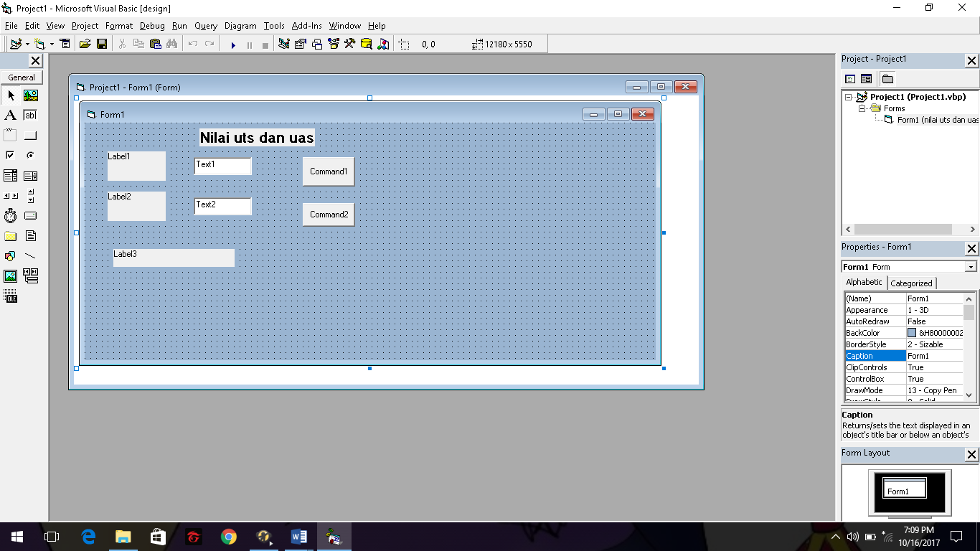Screen dimensions: 980x551
Task: Select the TextBox tool in the toolbox
Action: click(x=29, y=115)
